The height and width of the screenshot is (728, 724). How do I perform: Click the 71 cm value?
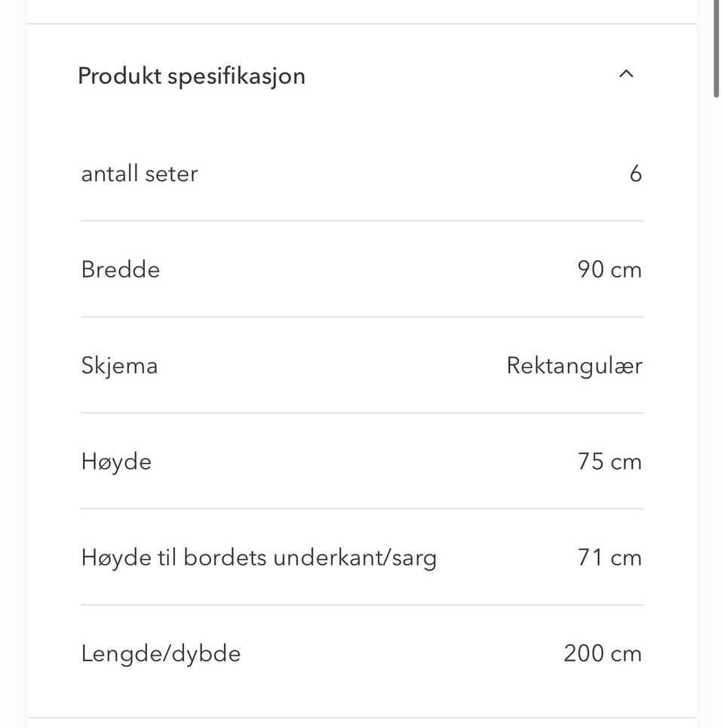[609, 558]
